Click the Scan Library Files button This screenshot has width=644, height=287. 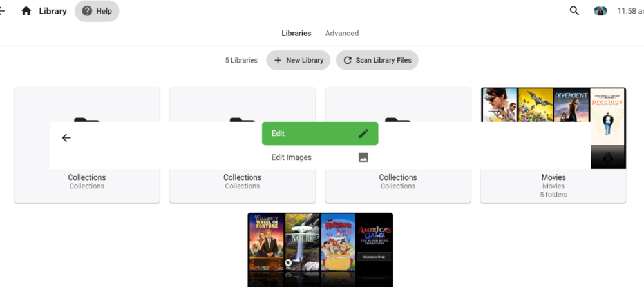pos(377,60)
